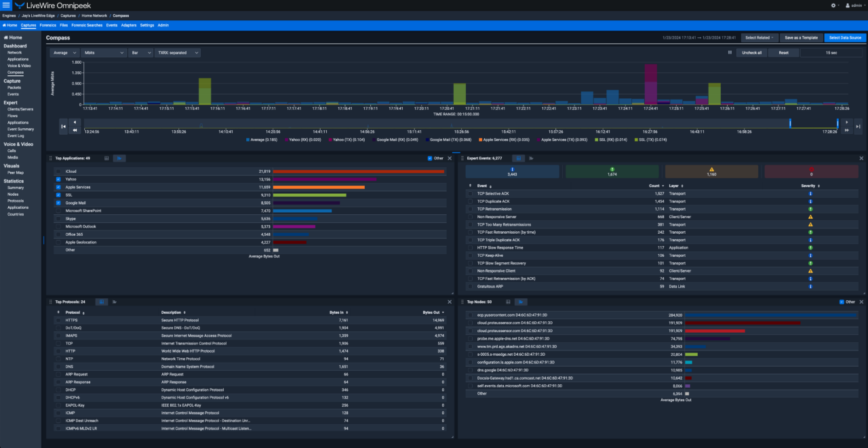Click the gear settings icon in header
868x448 pixels.
point(833,5)
